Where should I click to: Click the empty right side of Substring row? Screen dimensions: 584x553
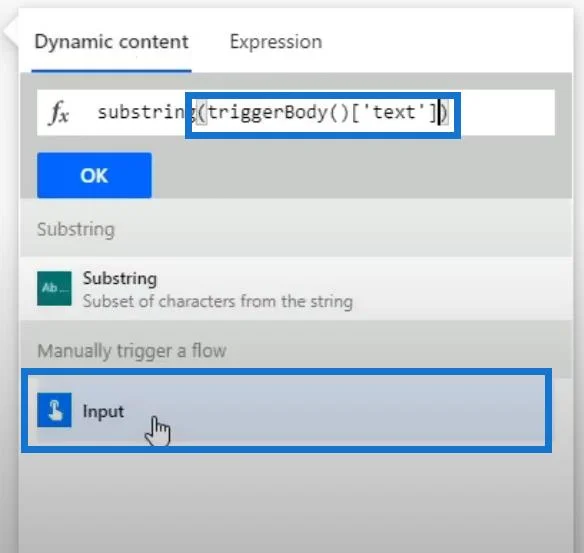(462, 289)
